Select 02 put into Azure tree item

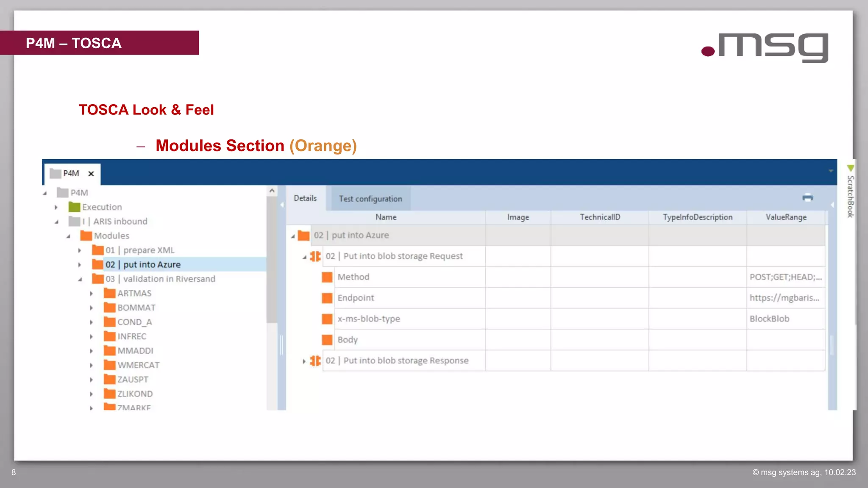143,264
